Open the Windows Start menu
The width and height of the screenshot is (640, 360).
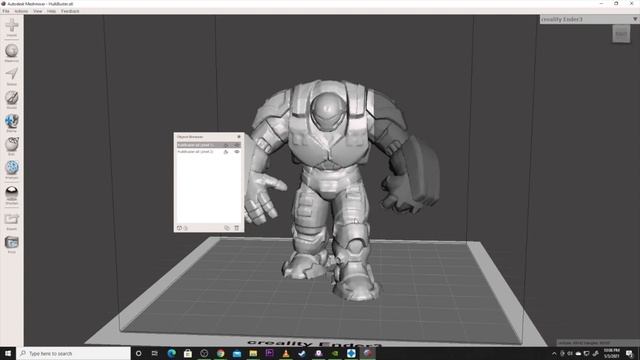tap(8, 353)
